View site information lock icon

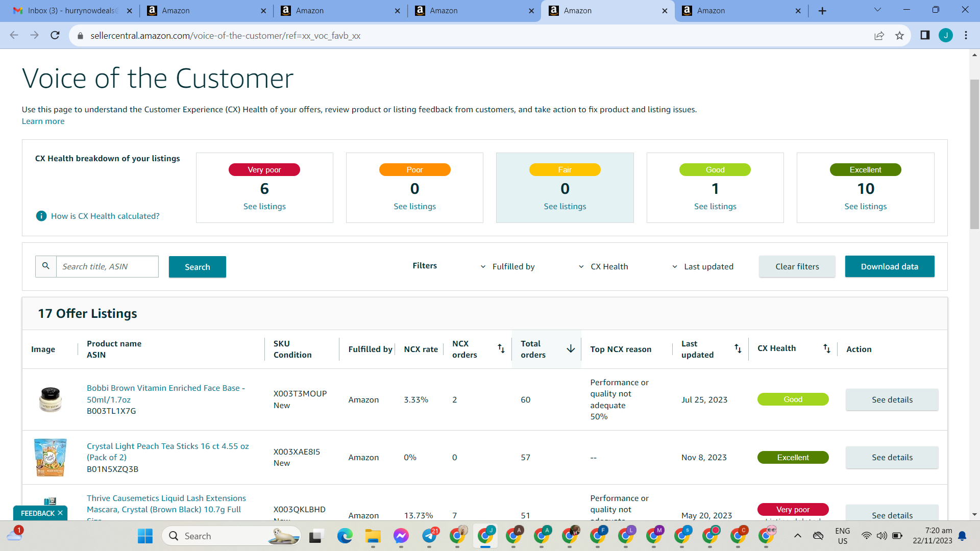(x=80, y=36)
